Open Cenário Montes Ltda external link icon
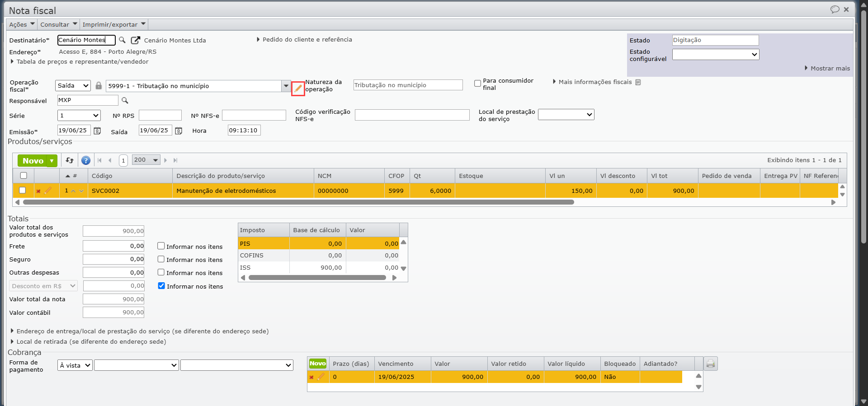The image size is (868, 406). (135, 40)
